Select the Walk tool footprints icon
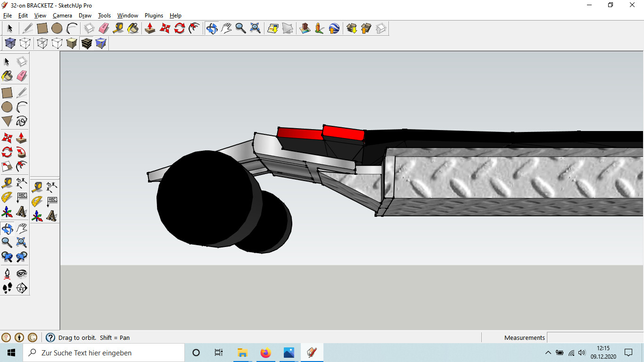The width and height of the screenshot is (644, 362). tap(7, 288)
